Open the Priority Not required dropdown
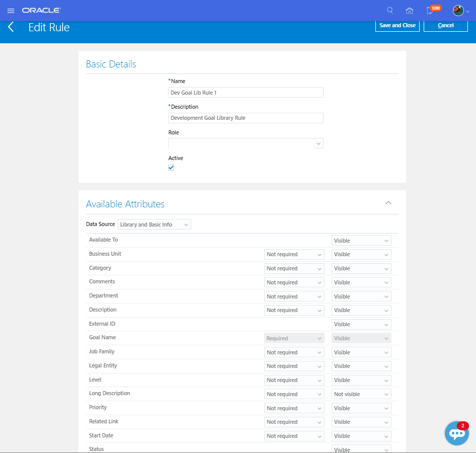The image size is (476, 453). [294, 408]
